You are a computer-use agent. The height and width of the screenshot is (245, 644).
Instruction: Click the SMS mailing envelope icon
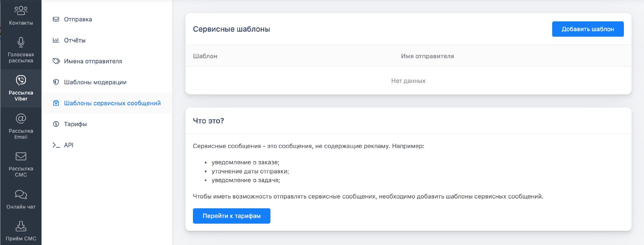pyautogui.click(x=21, y=156)
